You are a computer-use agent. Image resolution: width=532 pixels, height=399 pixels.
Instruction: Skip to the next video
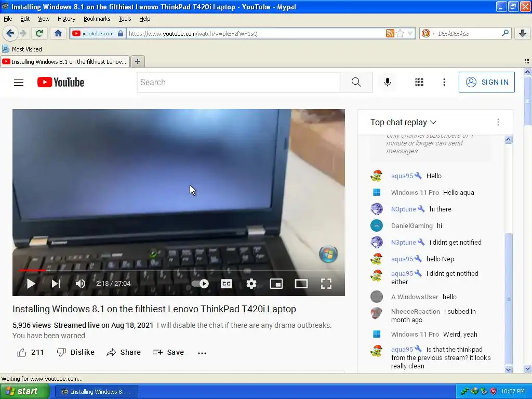coord(56,284)
